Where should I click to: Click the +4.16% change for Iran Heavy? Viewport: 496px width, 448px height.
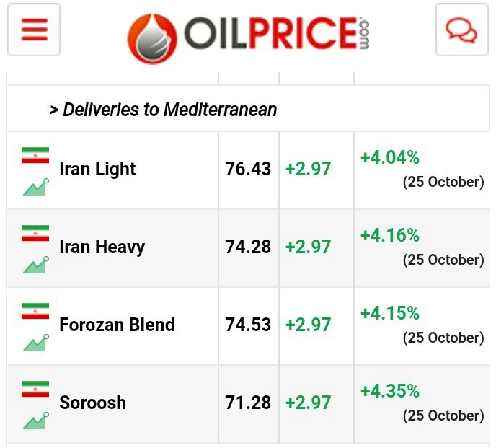click(390, 235)
